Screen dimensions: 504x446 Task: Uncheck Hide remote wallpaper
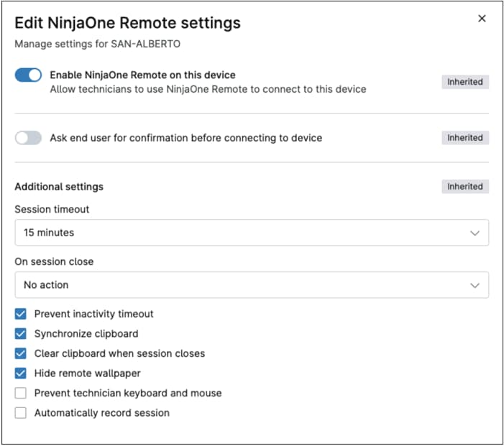[x=21, y=373]
